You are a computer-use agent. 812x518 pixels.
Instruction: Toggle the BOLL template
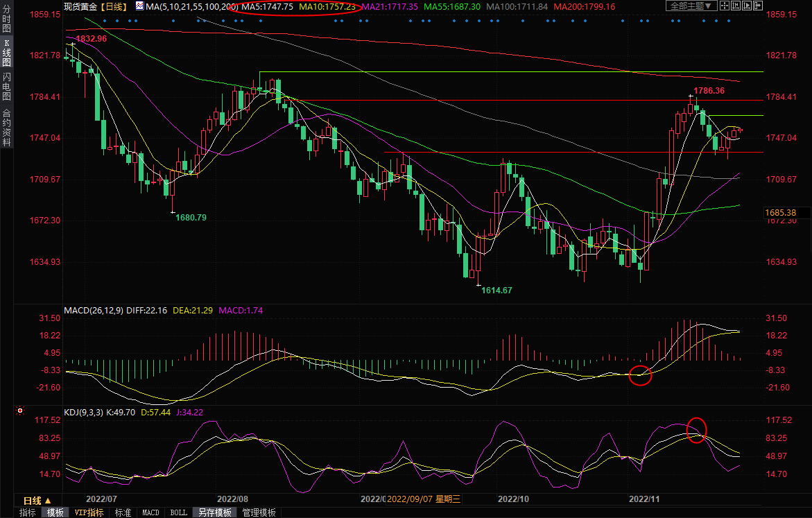pos(178,512)
